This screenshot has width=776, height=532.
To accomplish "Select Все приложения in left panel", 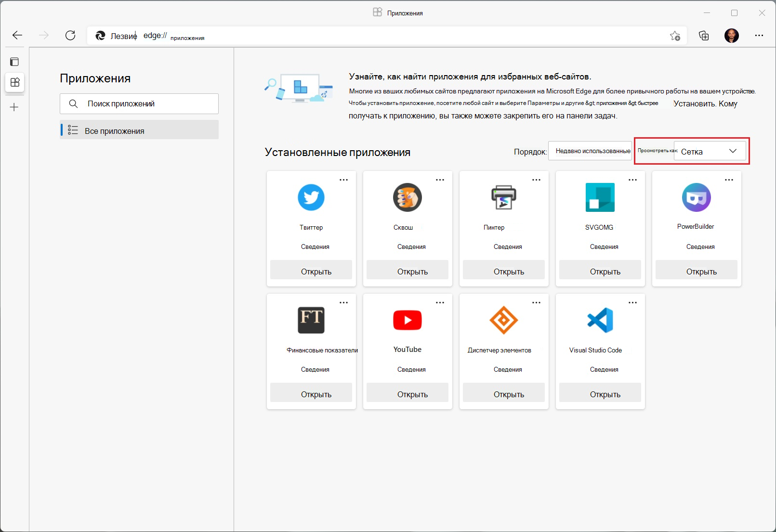I will coord(139,130).
